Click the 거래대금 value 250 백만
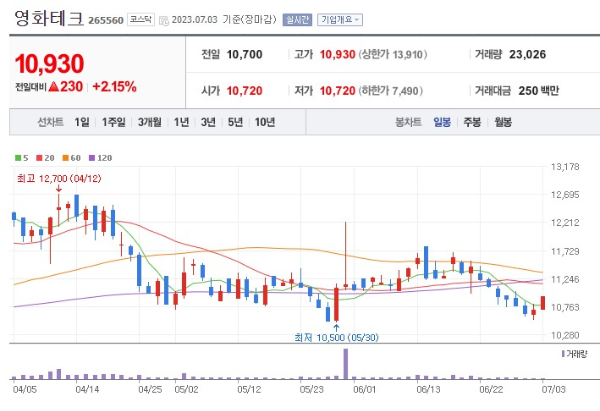600x411 pixels. 538,91
